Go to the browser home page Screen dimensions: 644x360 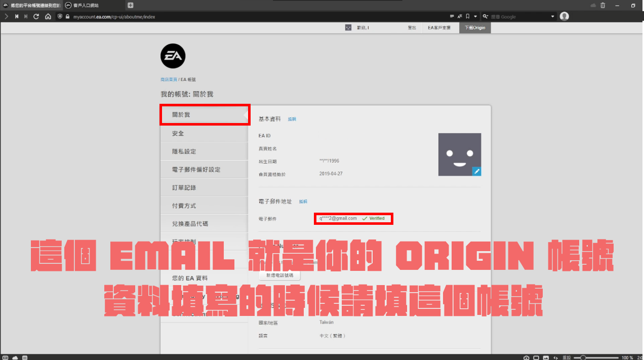click(x=48, y=17)
